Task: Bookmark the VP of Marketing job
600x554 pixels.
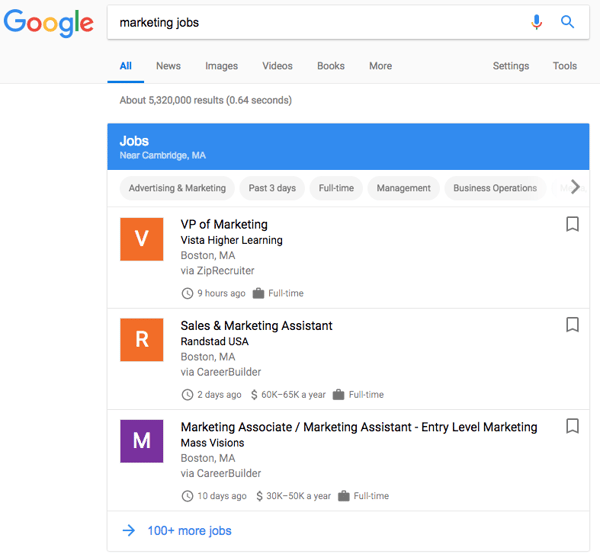Action: coord(572,225)
